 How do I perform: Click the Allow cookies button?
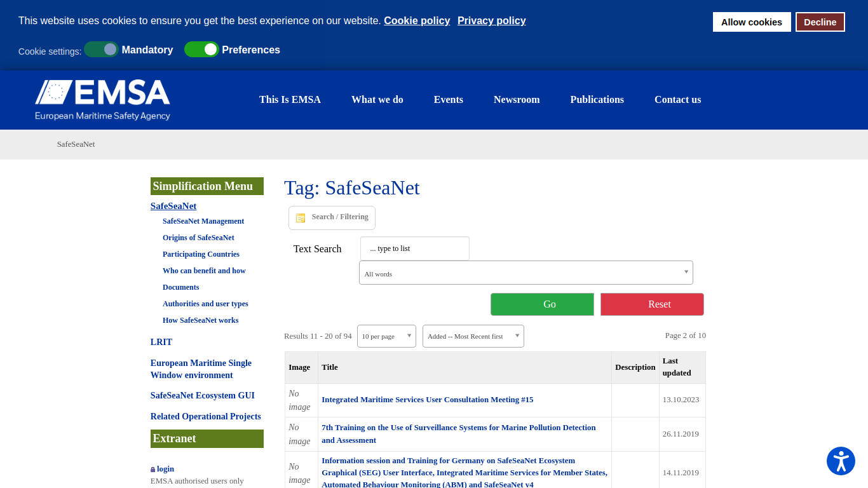[x=752, y=22]
